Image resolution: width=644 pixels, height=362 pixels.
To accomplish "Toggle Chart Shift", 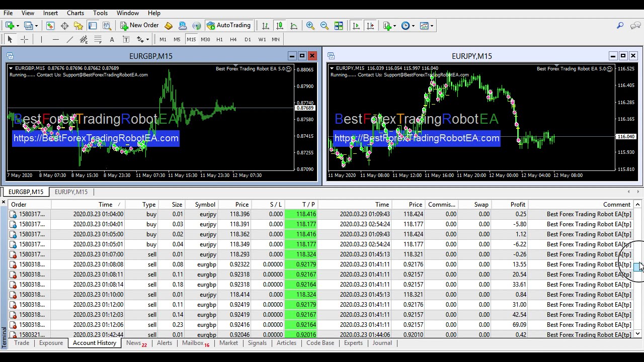I will pos(370,26).
